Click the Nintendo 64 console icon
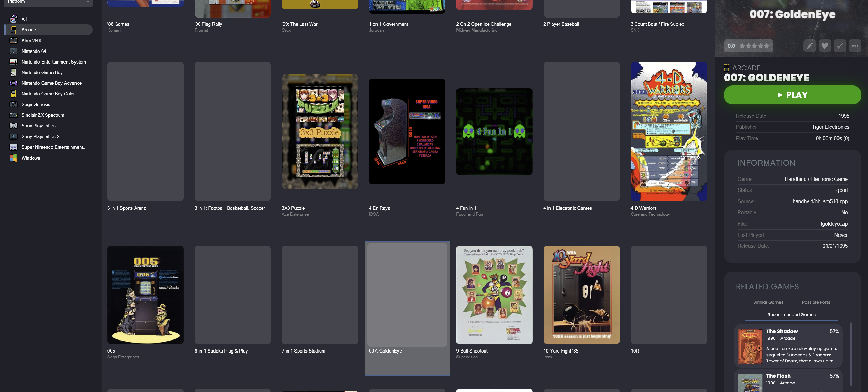This screenshot has height=392, width=868. tap(13, 51)
